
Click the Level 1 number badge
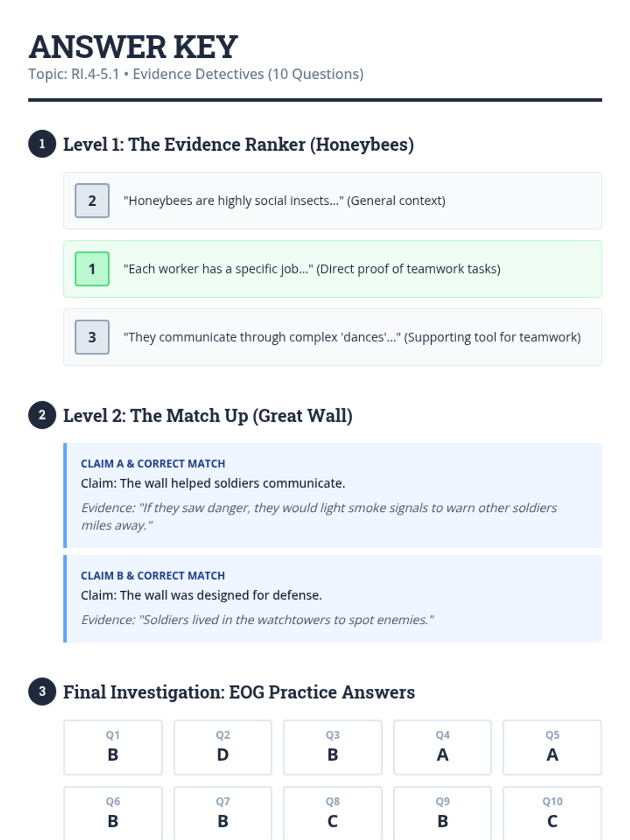tap(42, 144)
